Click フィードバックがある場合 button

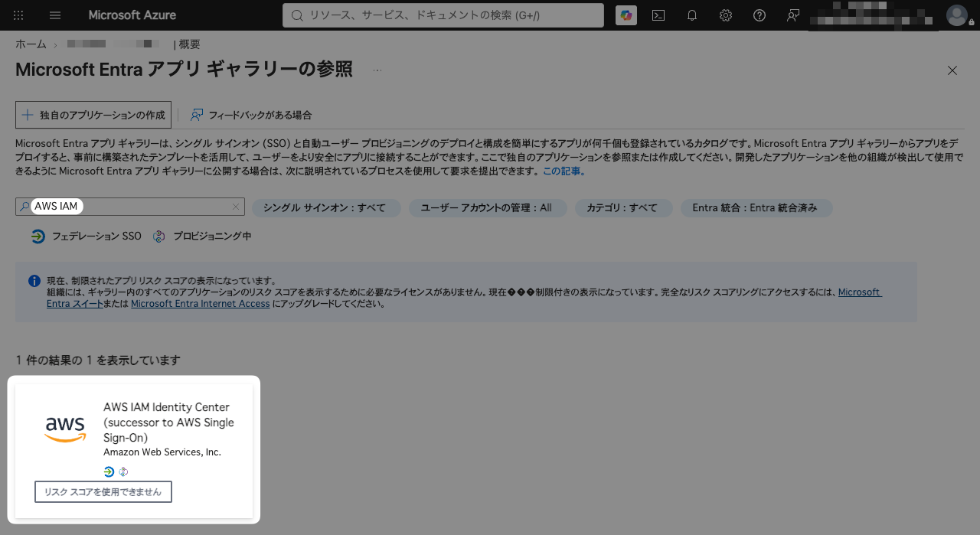point(251,115)
